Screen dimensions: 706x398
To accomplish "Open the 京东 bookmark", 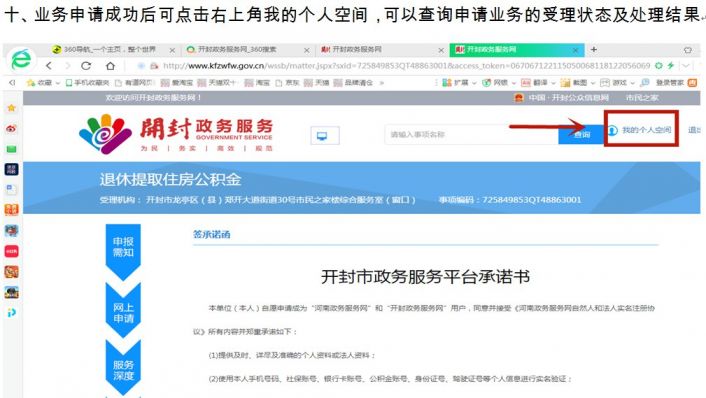I will [288, 83].
